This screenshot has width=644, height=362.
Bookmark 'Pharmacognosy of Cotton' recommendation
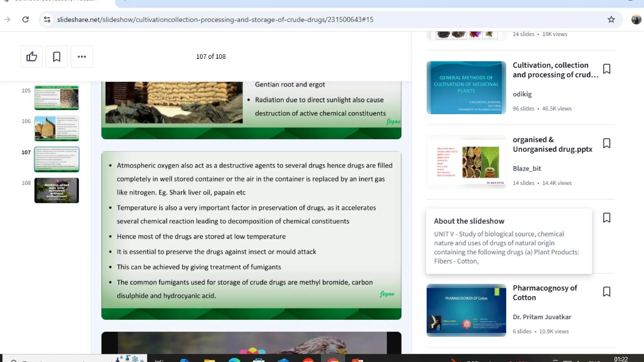coord(607,292)
